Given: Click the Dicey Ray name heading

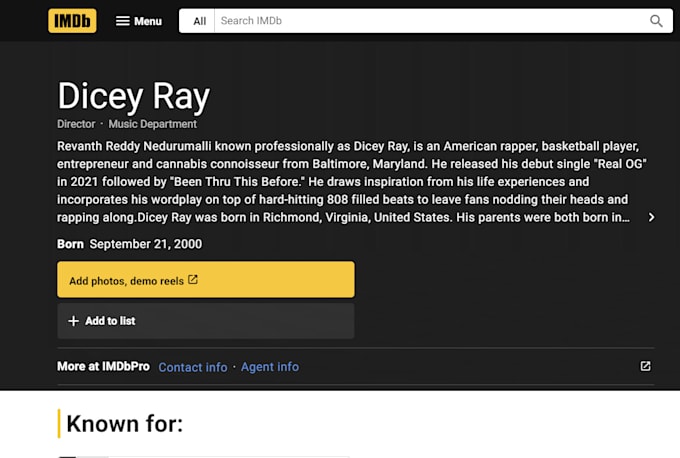Looking at the screenshot, I should 134,96.
